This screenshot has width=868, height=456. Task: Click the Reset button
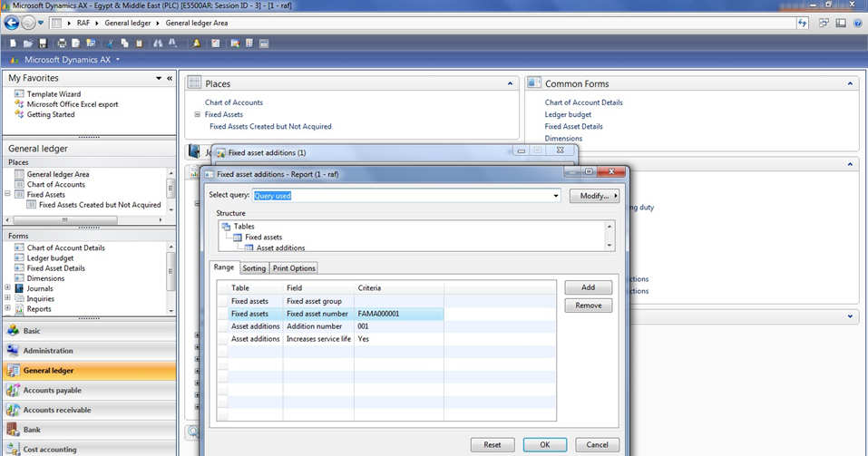pyautogui.click(x=493, y=444)
